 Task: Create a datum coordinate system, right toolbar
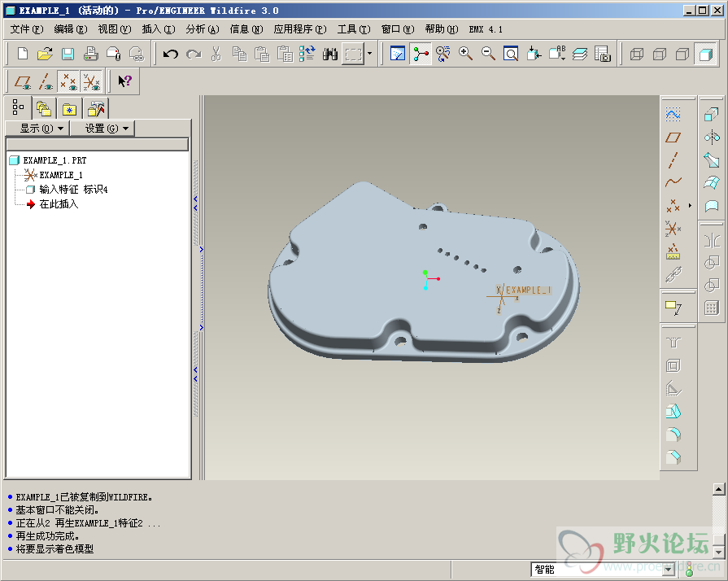674,229
